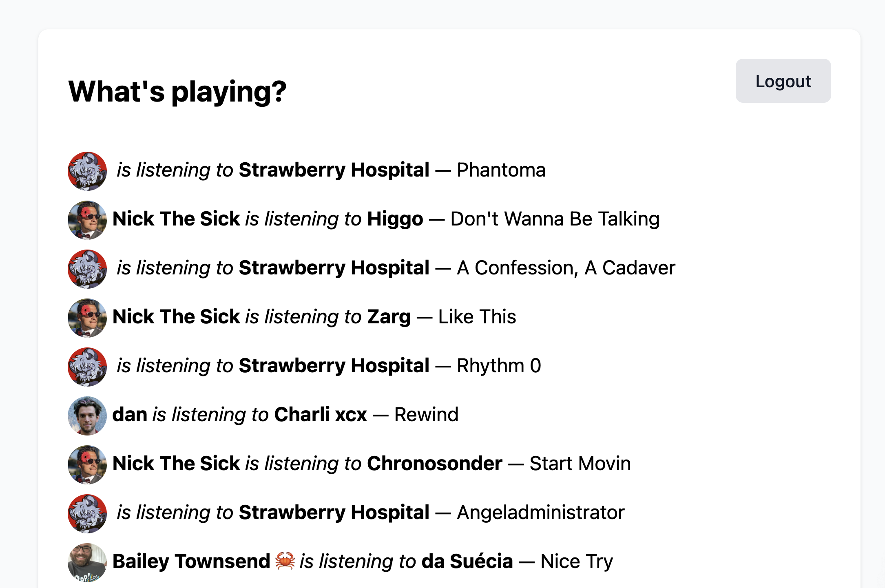
Task: Open the avatar beside the Rhythm 0 track
Action: click(x=87, y=367)
